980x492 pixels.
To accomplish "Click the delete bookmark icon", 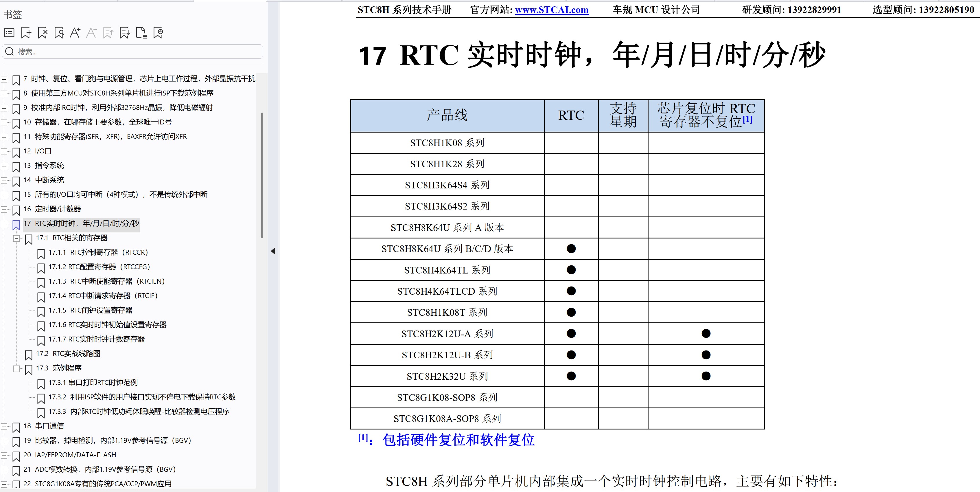I will (x=43, y=33).
